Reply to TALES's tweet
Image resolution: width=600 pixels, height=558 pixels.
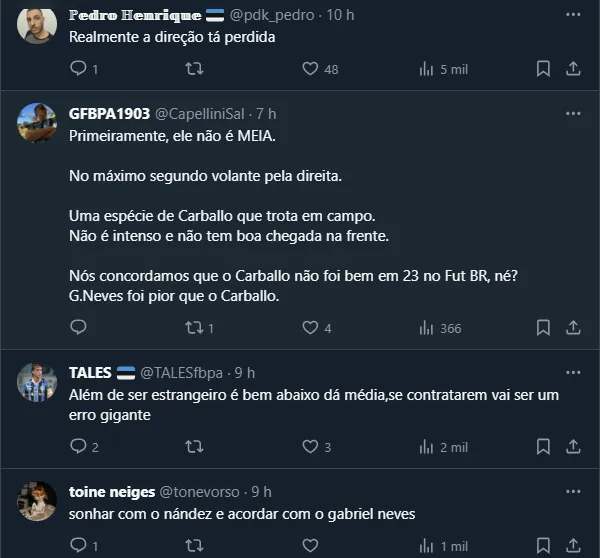pyautogui.click(x=79, y=447)
